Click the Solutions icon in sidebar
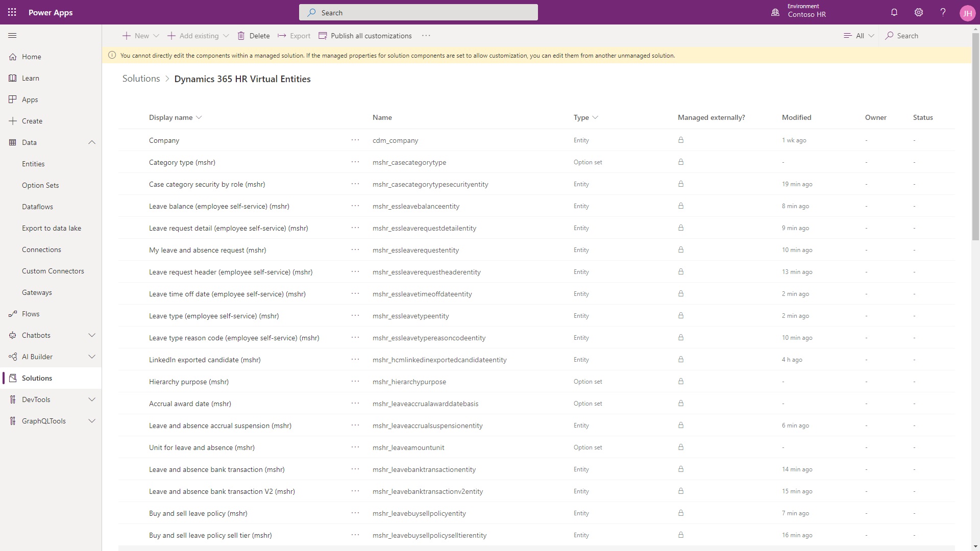This screenshot has height=551, width=980. click(x=12, y=378)
